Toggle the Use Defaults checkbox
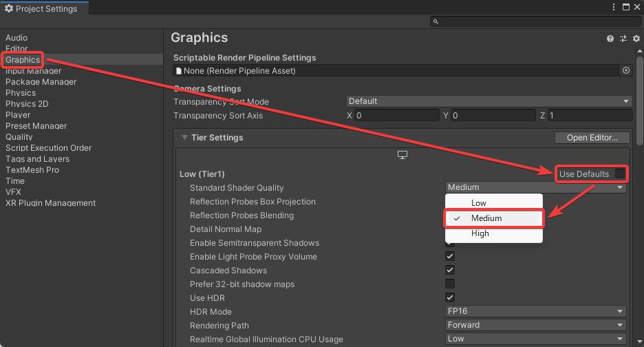644x347 pixels. tap(620, 173)
